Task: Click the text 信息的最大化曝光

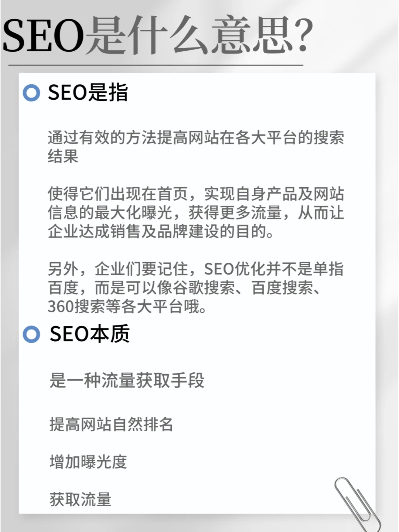Action: click(x=110, y=212)
